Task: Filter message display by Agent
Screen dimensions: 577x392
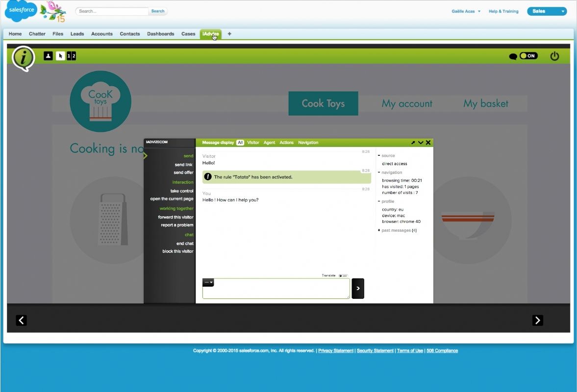Action: coord(269,143)
